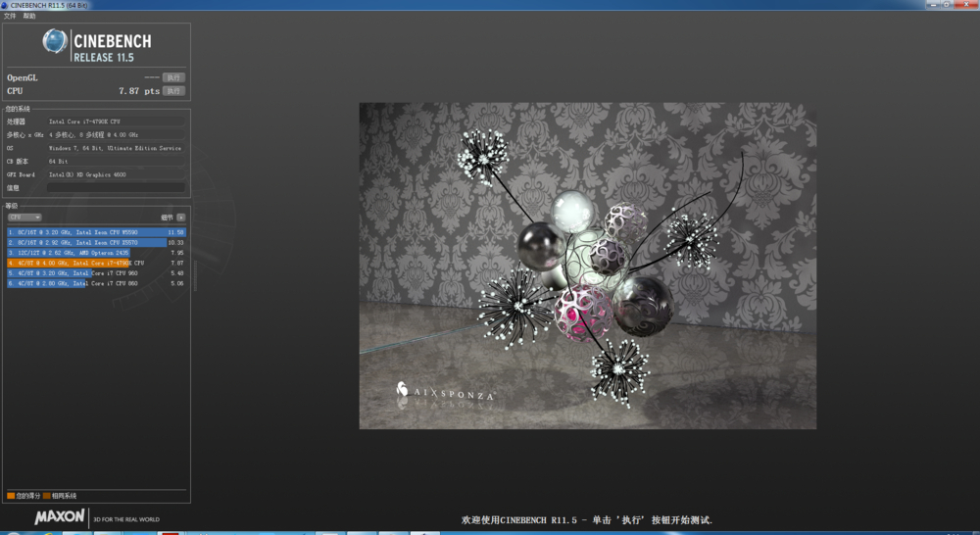Click the welcome status message at the bottom
The width and height of the screenshot is (980, 535).
tap(587, 520)
